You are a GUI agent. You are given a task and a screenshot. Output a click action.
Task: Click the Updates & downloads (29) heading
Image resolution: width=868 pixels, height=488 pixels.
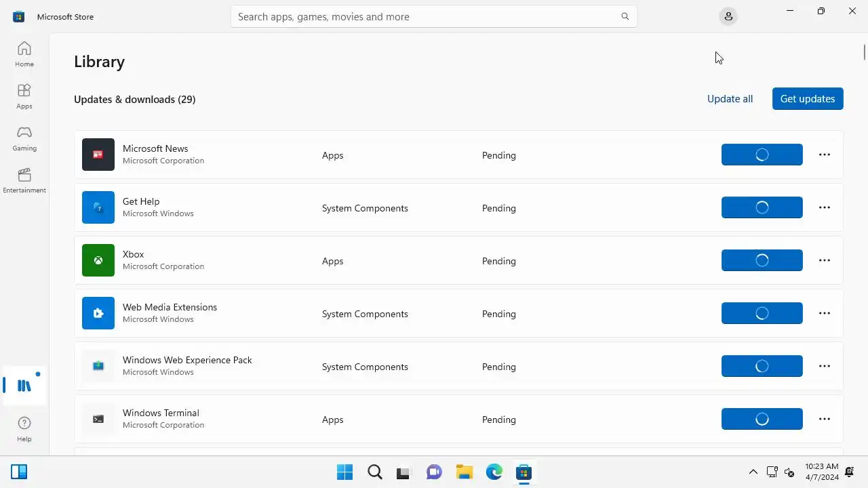click(135, 99)
